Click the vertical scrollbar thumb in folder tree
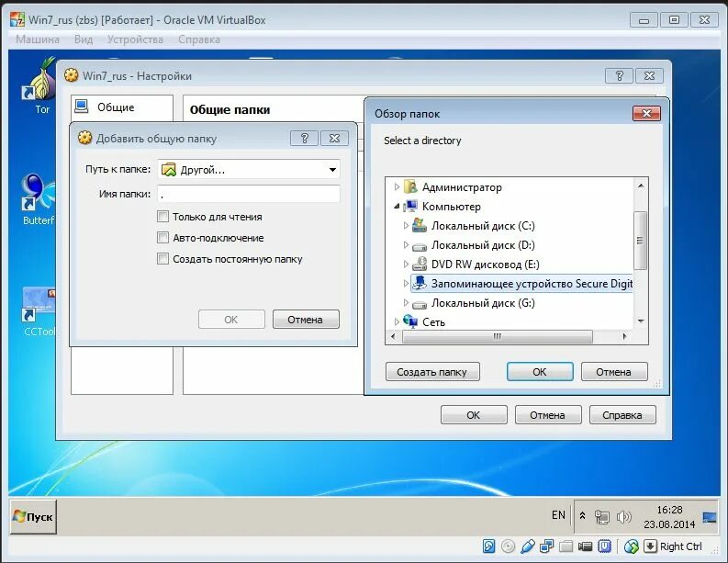This screenshot has height=563, width=728. tap(640, 240)
